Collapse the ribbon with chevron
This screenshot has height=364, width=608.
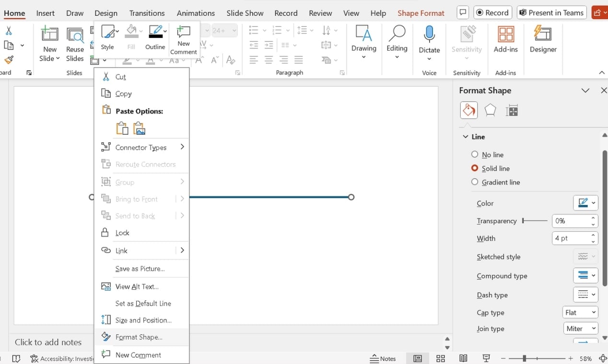point(602,73)
